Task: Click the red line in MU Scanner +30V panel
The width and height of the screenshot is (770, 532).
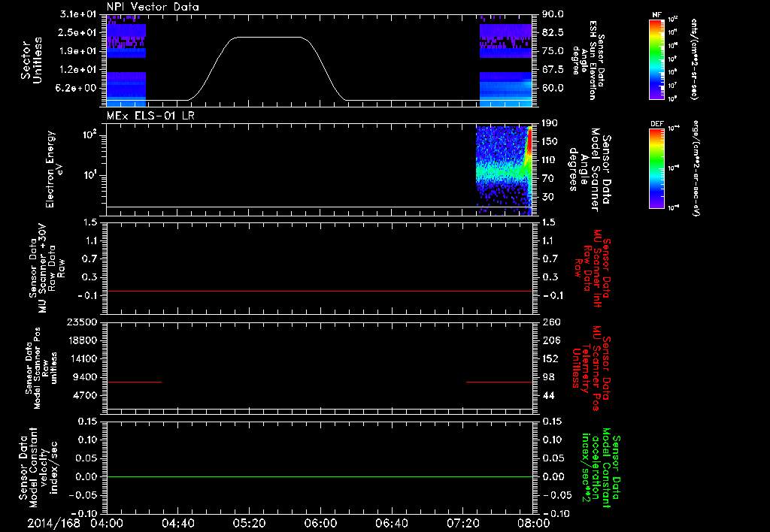Action: (x=320, y=291)
